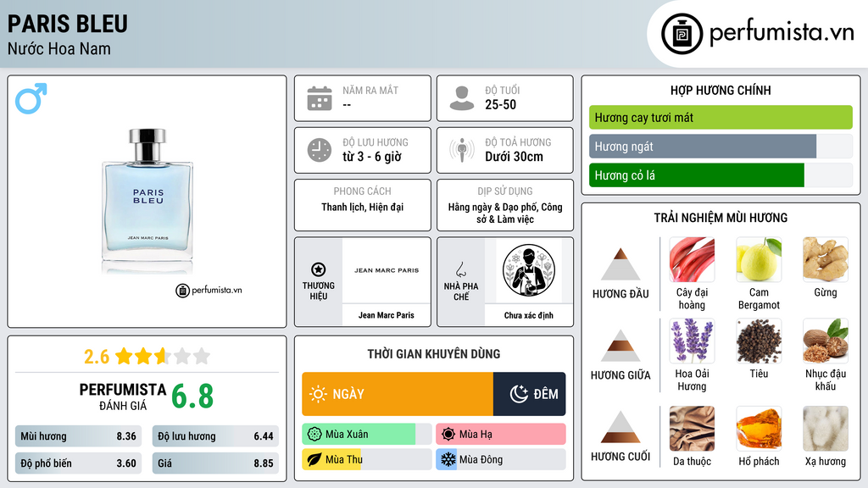Click the Mùi hương 8.36 score
Image resolution: width=868 pixels, height=488 pixels.
pos(78,436)
